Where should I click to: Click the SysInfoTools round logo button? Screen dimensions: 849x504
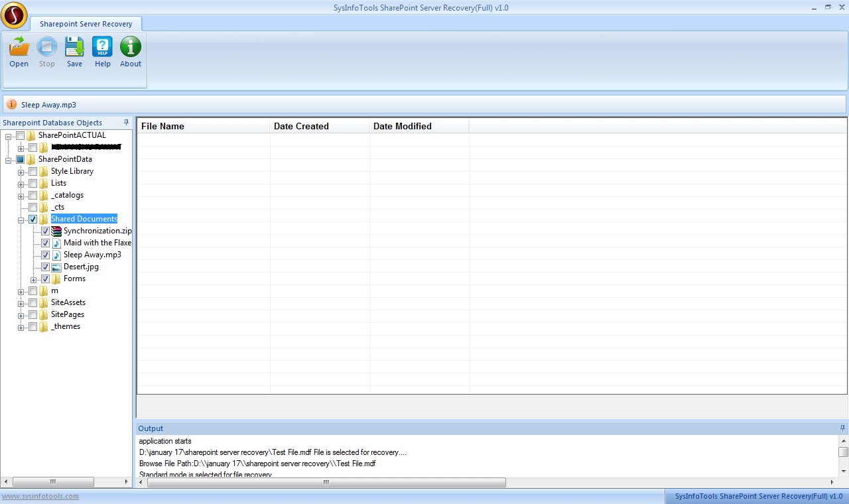click(x=14, y=15)
